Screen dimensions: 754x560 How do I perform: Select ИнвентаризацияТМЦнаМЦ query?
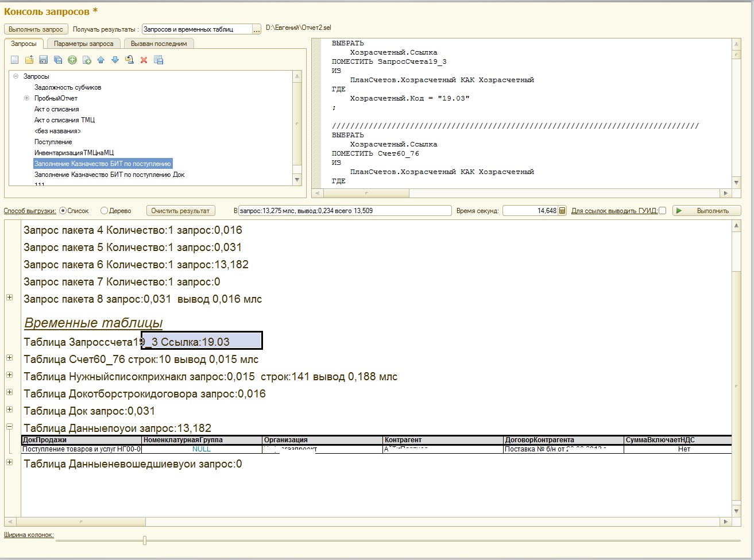74,153
